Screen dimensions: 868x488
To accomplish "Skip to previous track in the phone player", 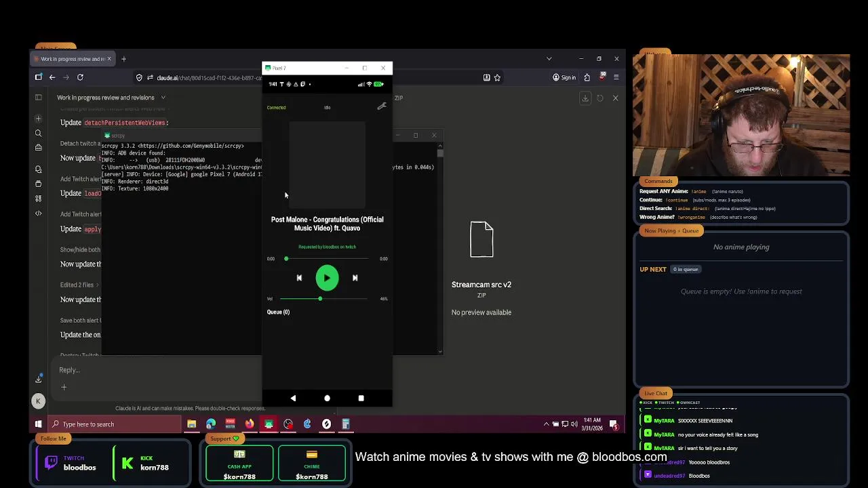I will coord(299,278).
